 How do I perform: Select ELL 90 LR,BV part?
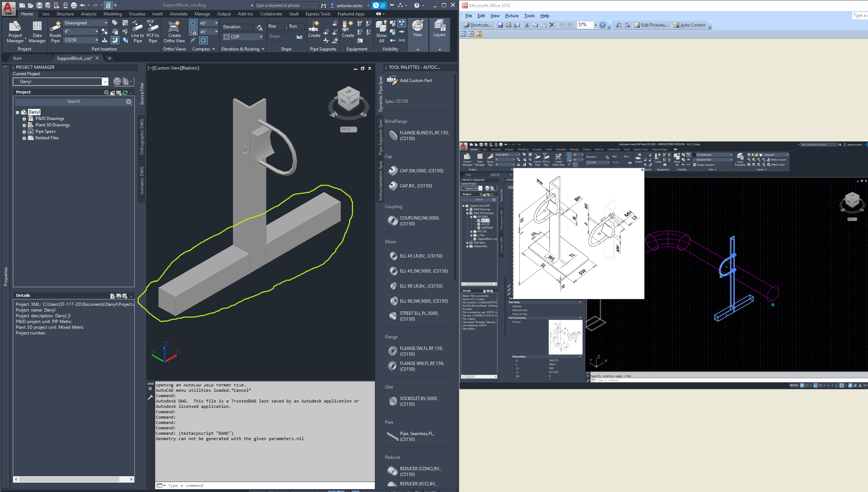click(x=416, y=286)
